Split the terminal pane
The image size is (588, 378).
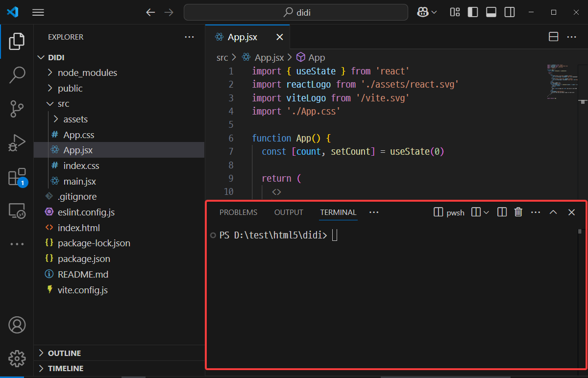(502, 212)
